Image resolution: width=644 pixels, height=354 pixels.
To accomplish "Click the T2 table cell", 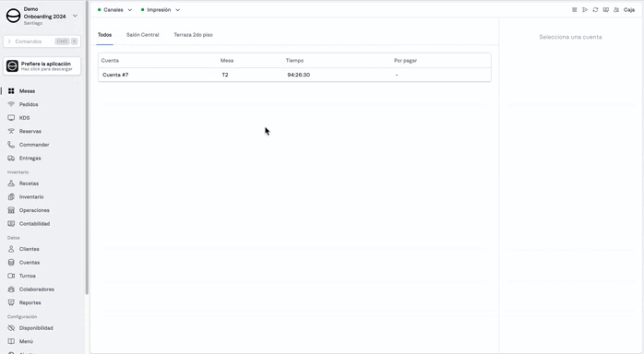I will [225, 75].
